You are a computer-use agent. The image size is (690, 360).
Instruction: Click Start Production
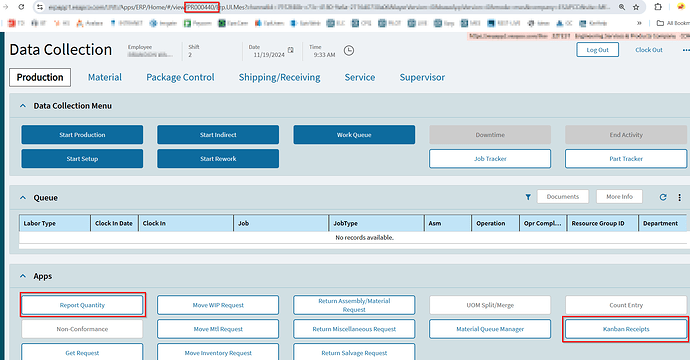[82, 135]
